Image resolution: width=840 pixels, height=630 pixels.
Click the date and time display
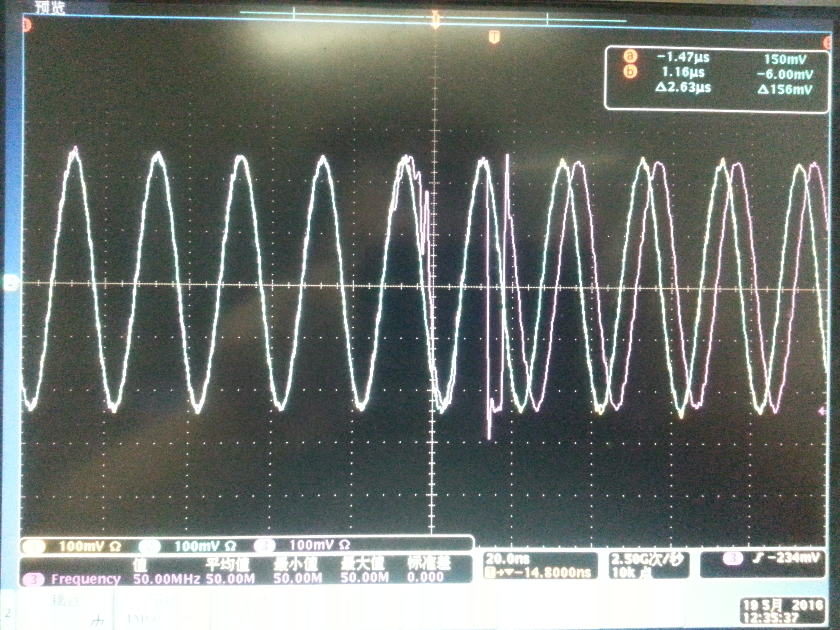coord(783,611)
